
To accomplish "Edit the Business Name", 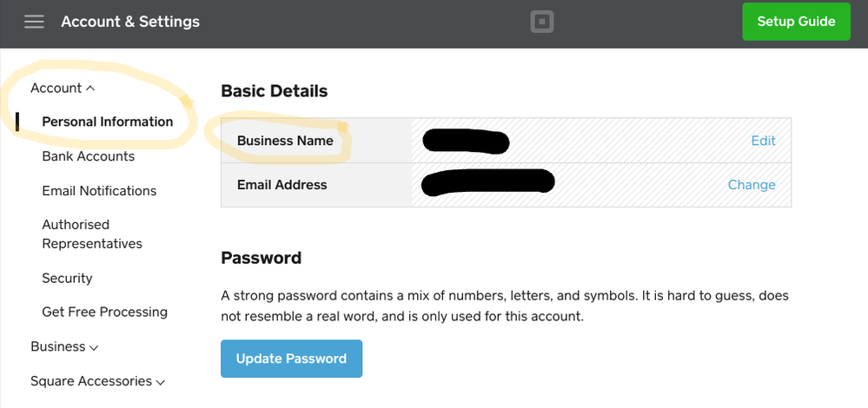I will pos(763,141).
